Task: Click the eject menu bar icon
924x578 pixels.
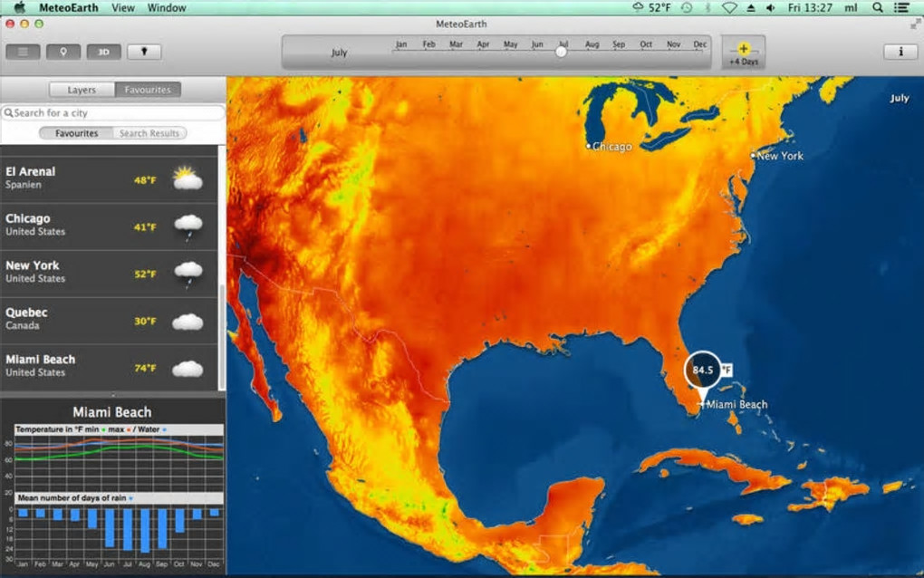Action: point(751,7)
